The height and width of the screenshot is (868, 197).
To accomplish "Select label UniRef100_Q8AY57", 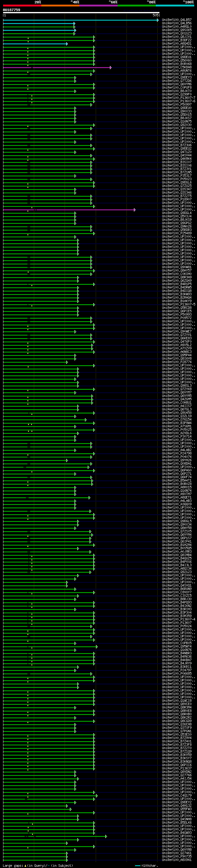I will [x=177, y=271].
